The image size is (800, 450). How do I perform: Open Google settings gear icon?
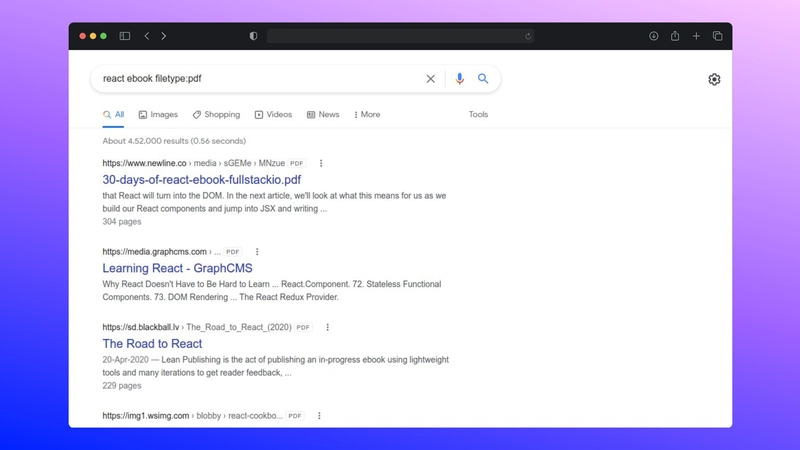pos(714,79)
